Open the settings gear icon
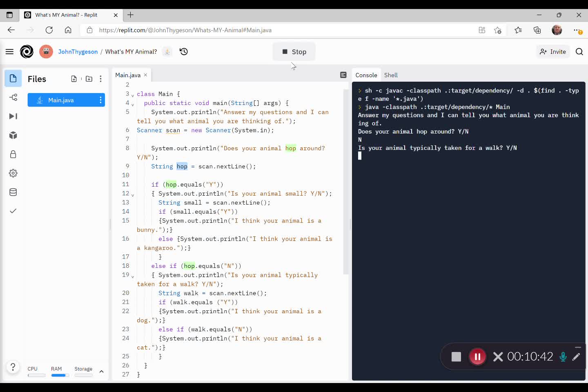588x392 pixels. 13,173
